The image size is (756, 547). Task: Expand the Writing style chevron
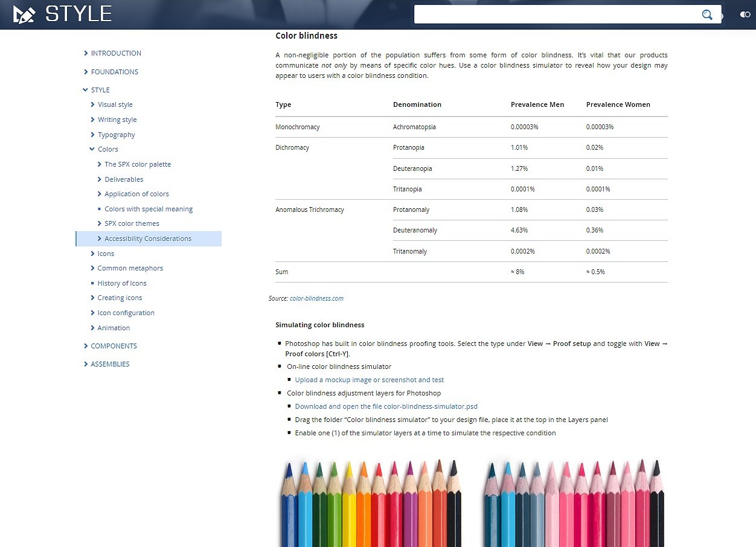pos(92,120)
